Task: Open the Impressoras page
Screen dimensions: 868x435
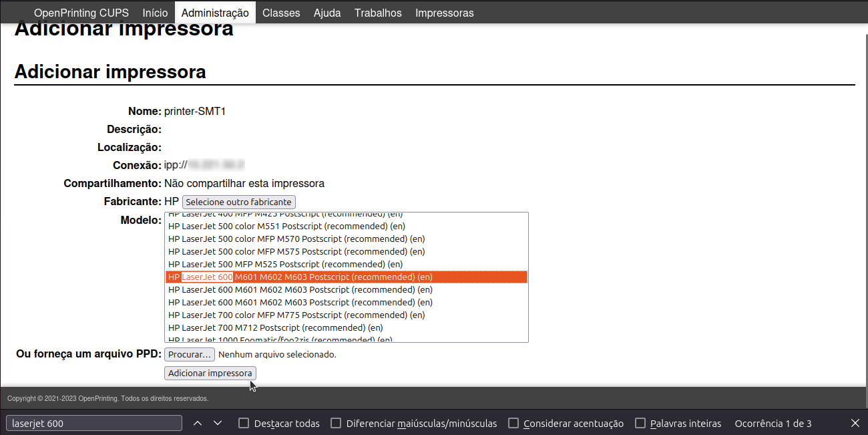Action: coord(445,13)
